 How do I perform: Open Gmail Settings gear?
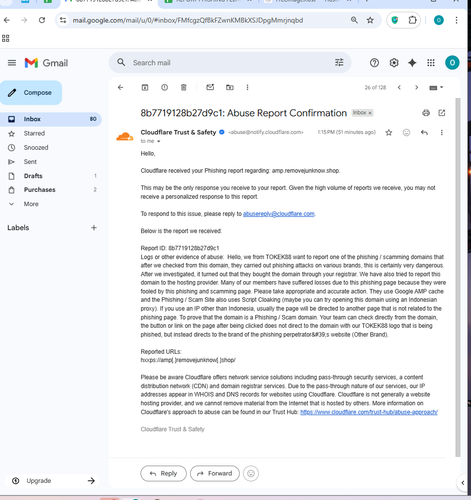pos(394,63)
